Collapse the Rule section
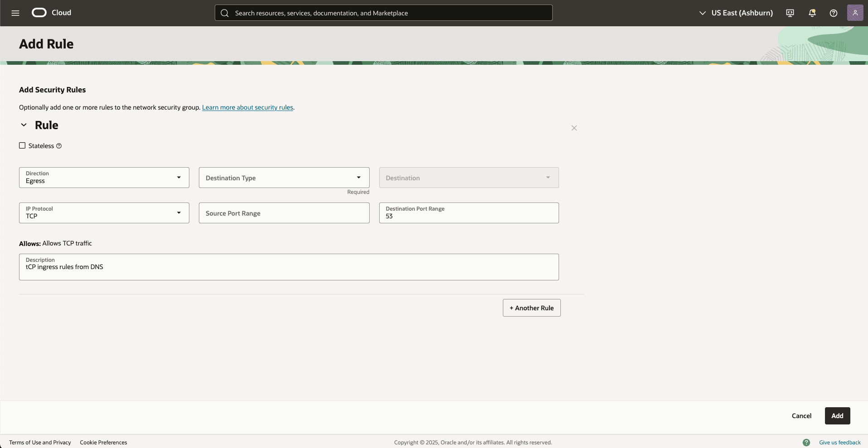The width and height of the screenshot is (868, 448). point(24,125)
